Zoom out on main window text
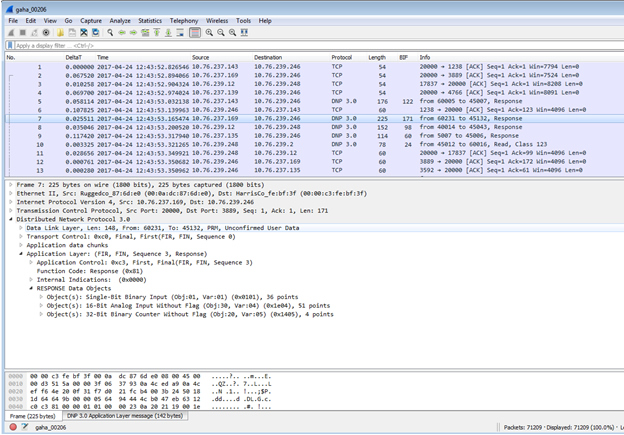624x435 pixels. (221, 33)
